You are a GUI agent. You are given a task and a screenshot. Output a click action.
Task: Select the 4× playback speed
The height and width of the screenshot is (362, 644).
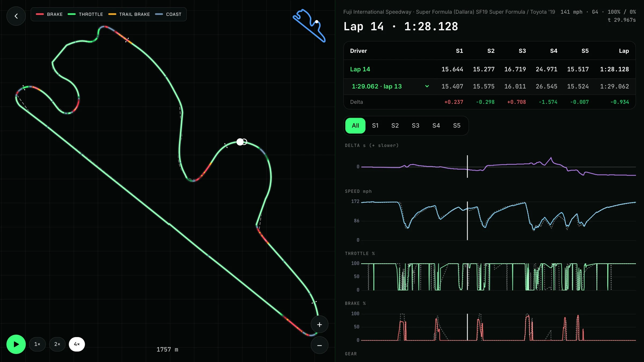(x=77, y=344)
